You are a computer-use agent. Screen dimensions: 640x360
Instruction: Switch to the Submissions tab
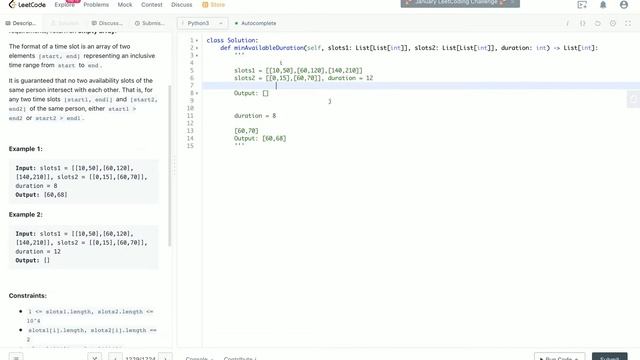tap(150, 23)
